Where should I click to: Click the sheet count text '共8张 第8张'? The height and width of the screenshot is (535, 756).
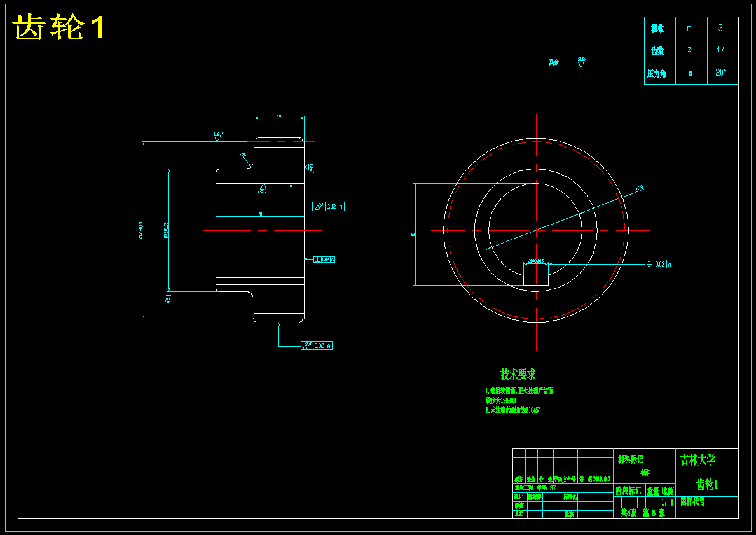coord(643,513)
